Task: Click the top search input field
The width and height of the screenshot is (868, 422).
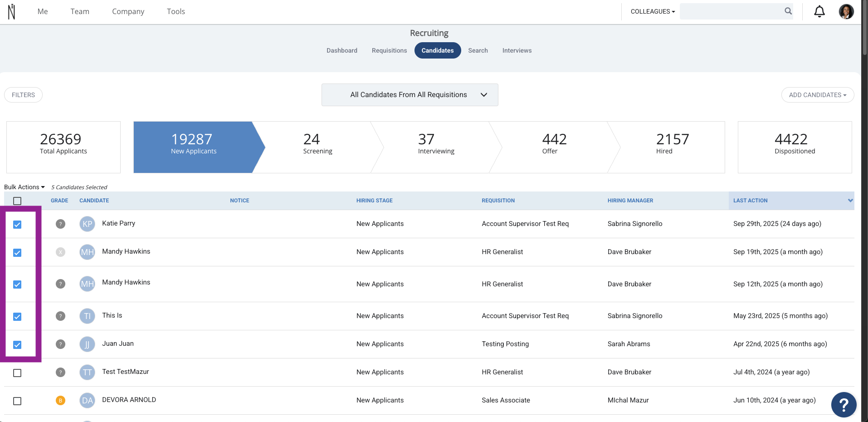Action: pos(731,11)
